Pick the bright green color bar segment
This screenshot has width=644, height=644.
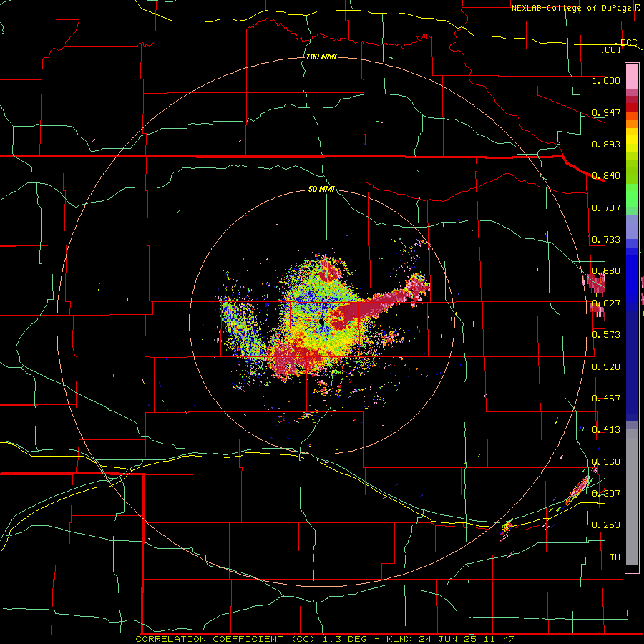pyautogui.click(x=632, y=195)
